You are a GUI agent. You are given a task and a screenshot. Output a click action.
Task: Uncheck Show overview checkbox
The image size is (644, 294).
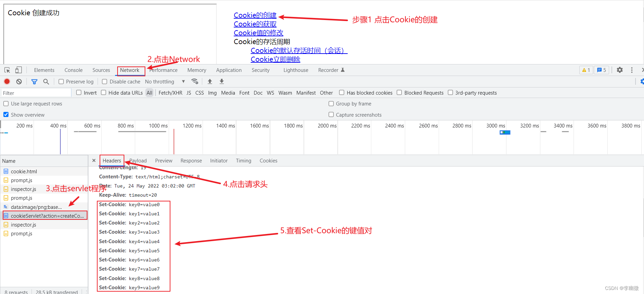pos(6,115)
